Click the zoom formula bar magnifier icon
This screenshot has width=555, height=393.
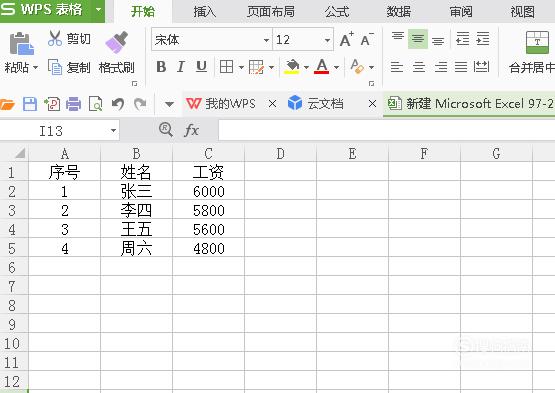pyautogui.click(x=166, y=130)
